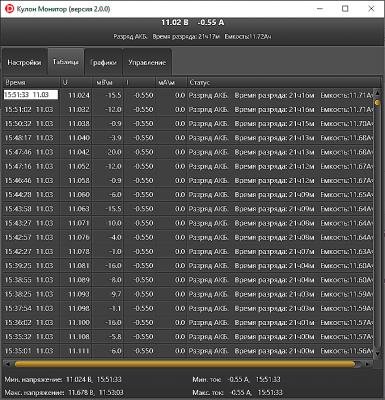Click the Статус column header
The height and width of the screenshot is (400, 385).
pyautogui.click(x=283, y=82)
